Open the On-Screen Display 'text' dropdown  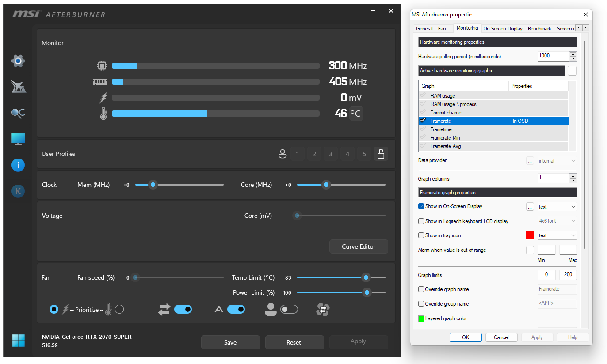click(x=557, y=207)
